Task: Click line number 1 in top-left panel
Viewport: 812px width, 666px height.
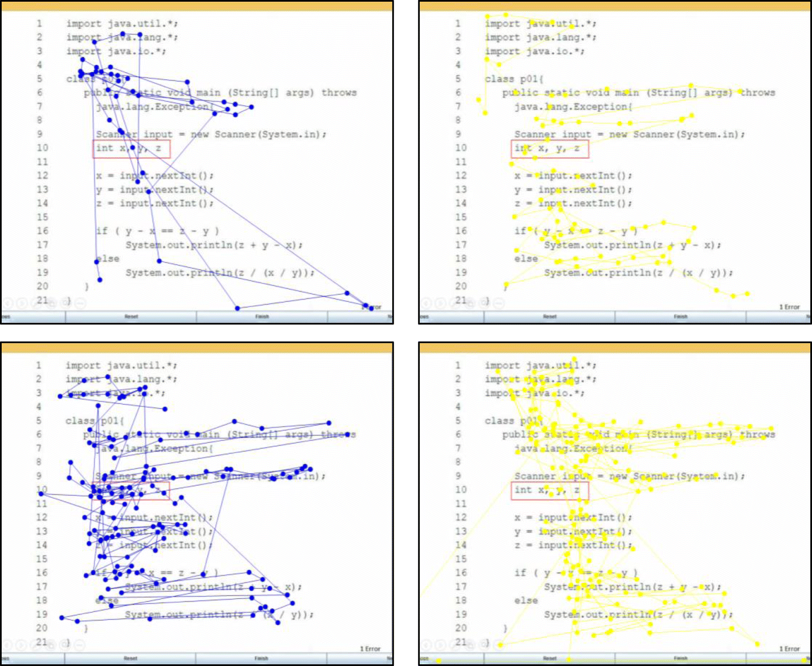Action: [39, 23]
